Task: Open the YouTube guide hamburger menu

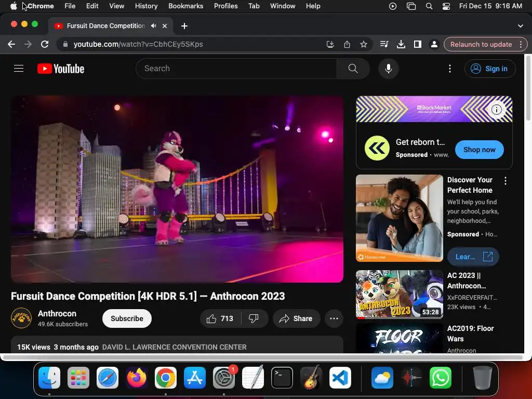Action: point(19,69)
